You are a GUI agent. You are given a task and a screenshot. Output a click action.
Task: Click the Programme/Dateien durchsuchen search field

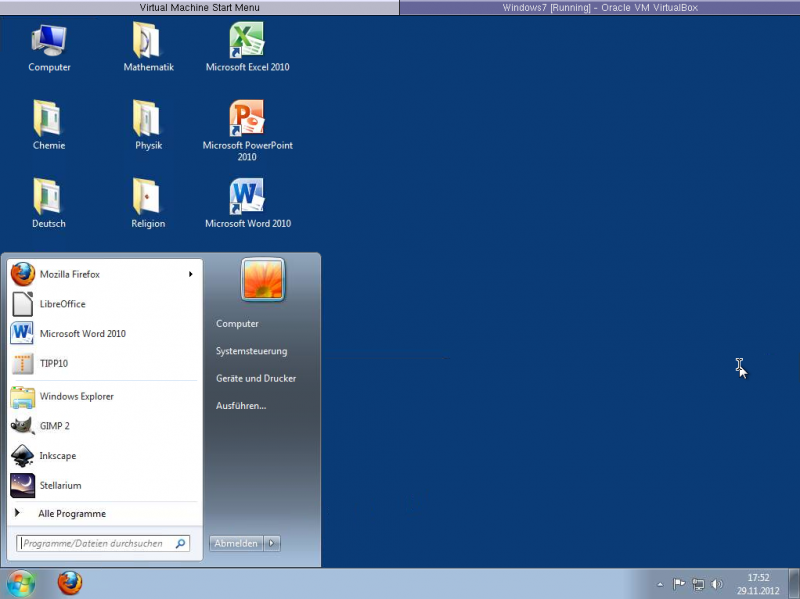[x=103, y=543]
